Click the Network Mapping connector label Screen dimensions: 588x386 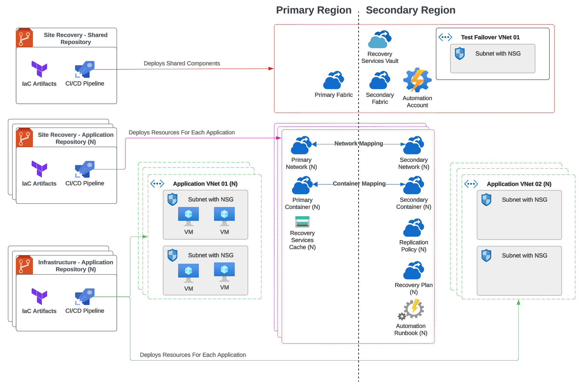pos(359,143)
